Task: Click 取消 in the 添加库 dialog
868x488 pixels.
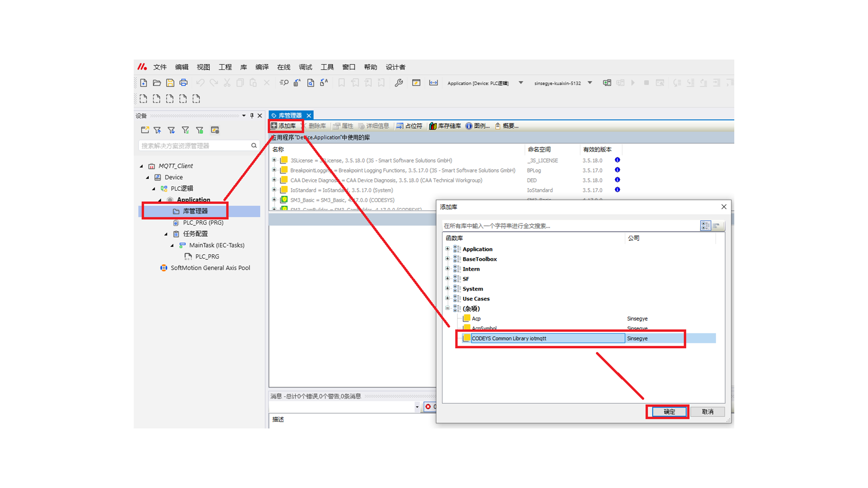Action: (708, 412)
